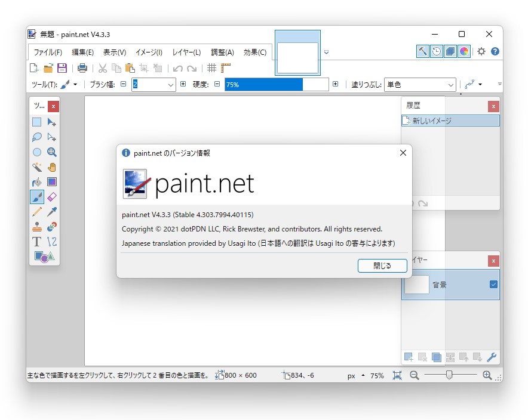Select the Color Picker tool
The width and height of the screenshot is (528, 420).
(x=52, y=212)
